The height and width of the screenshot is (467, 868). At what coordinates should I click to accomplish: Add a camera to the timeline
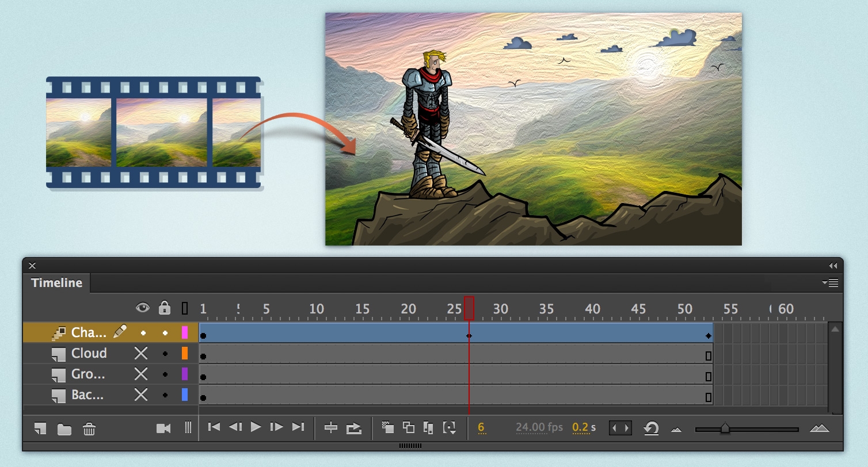(165, 428)
